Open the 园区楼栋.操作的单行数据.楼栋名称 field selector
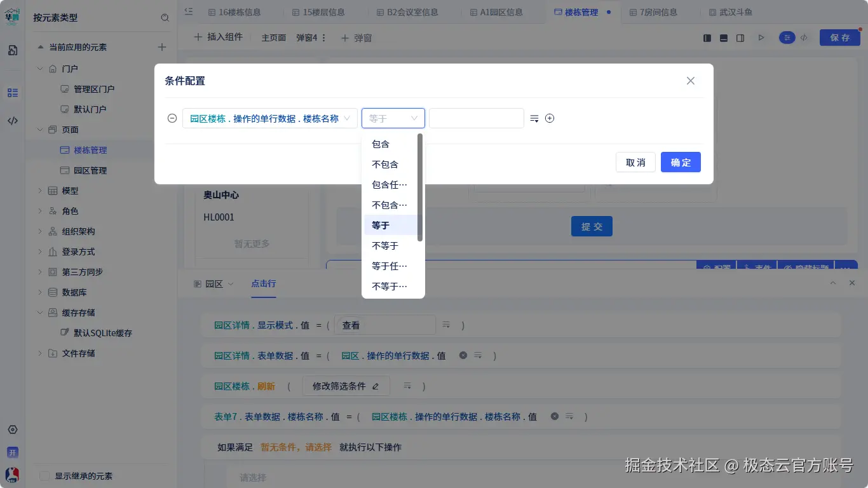 [270, 118]
